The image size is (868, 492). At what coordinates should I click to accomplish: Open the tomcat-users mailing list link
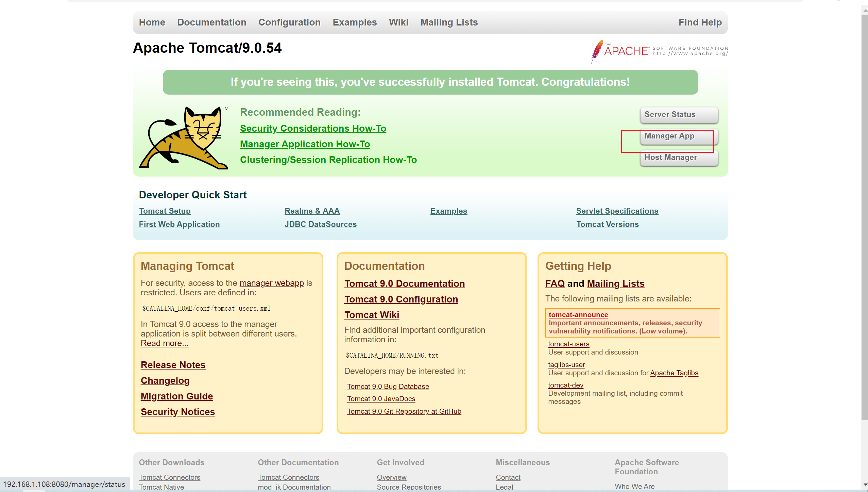(x=568, y=344)
